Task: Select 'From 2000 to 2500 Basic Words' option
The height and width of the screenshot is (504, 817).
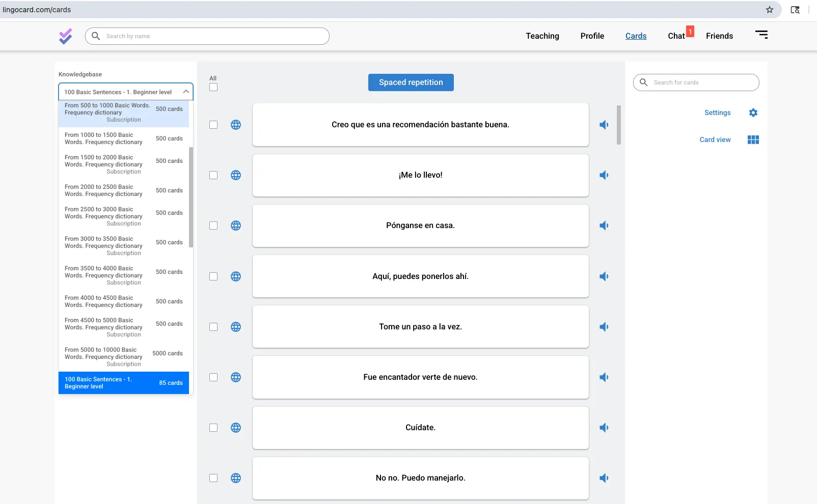Action: pyautogui.click(x=124, y=190)
